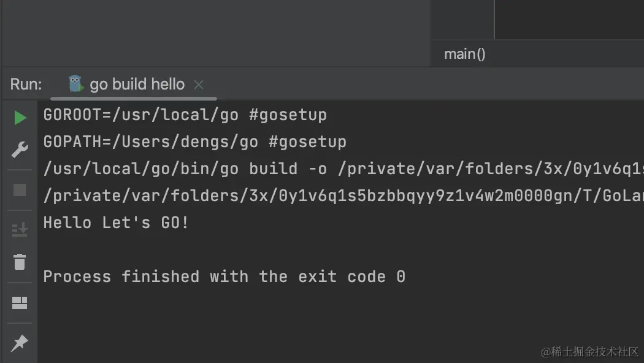Click the GOPATH=/Users/dengs/go output line

[194, 142]
